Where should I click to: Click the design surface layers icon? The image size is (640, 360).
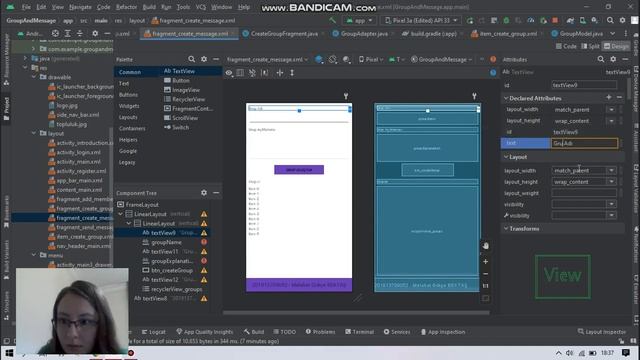click(319, 59)
